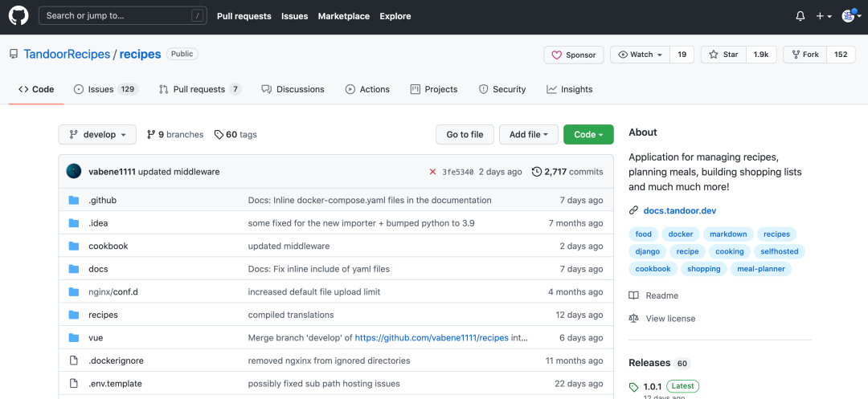Click the .github folder icon
868x399 pixels.
[x=74, y=200]
